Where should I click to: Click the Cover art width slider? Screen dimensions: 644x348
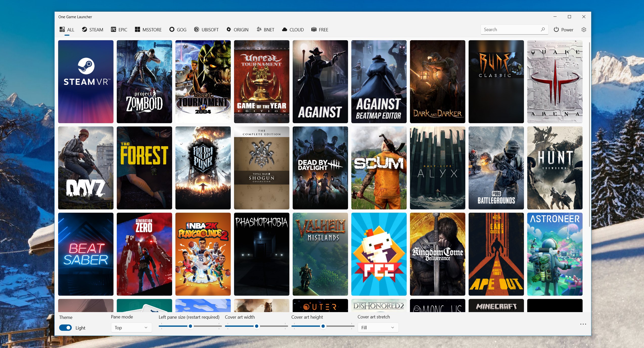coord(257,326)
